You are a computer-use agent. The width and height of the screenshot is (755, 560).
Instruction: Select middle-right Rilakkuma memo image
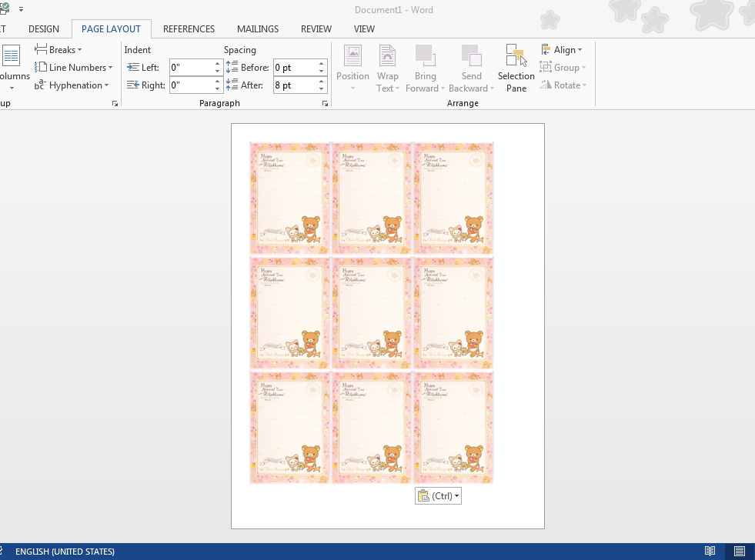tap(453, 313)
